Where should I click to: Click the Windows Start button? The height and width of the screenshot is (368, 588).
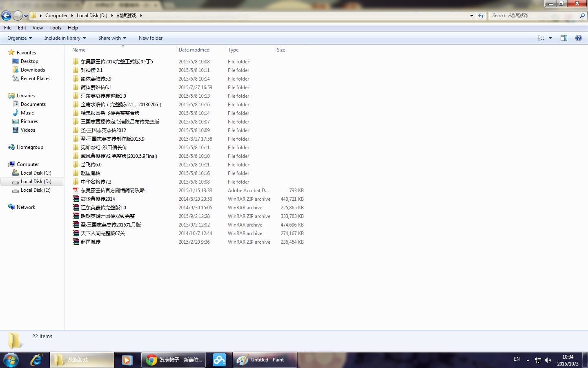11,360
